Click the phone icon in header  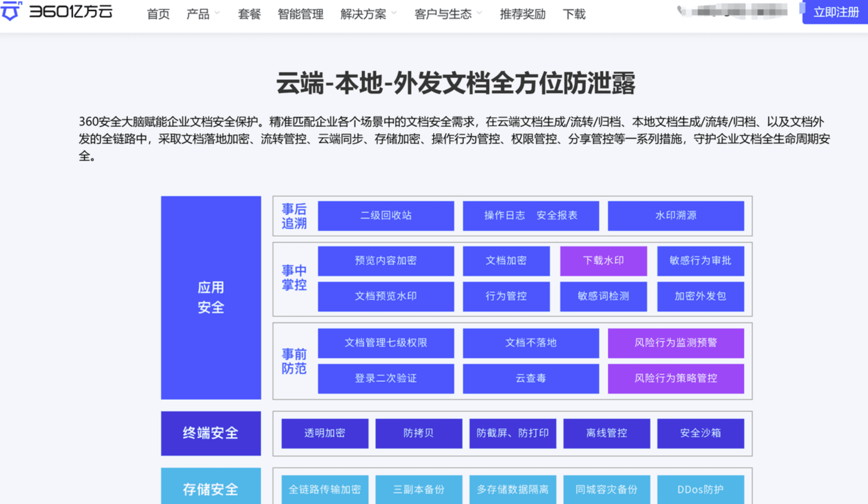681,10
